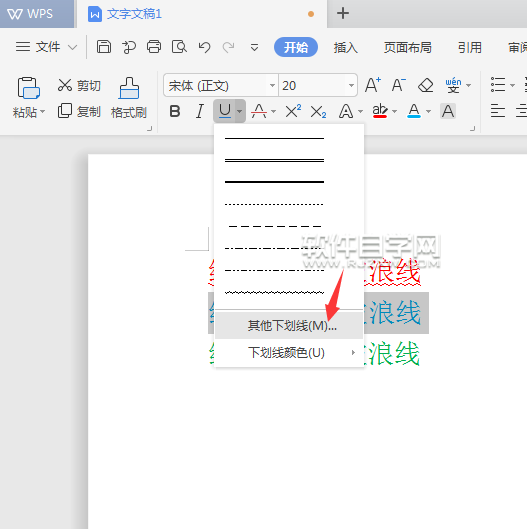Click the Redo arrow icon

point(228,47)
